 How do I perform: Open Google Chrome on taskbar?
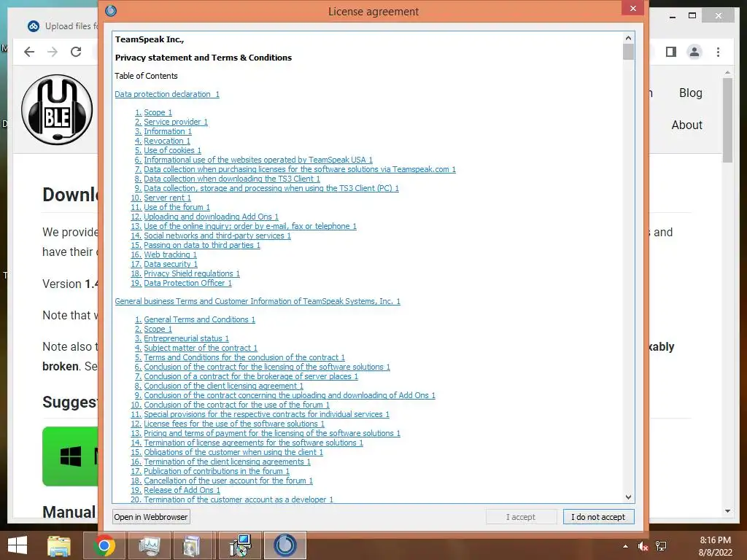tap(104, 545)
